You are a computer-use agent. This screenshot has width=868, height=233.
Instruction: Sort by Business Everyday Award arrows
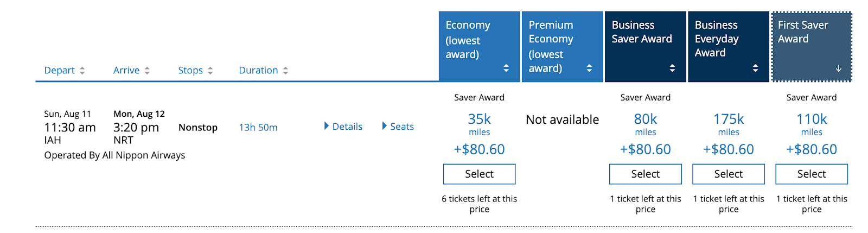point(755,68)
